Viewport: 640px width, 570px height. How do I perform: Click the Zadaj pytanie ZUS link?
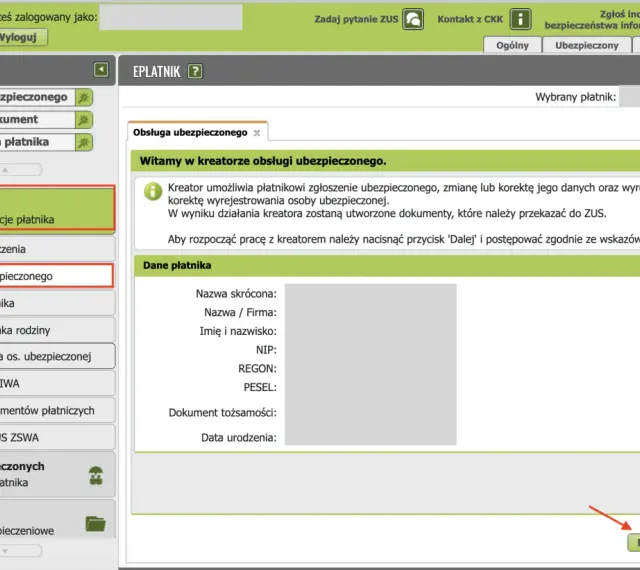pyautogui.click(x=356, y=19)
